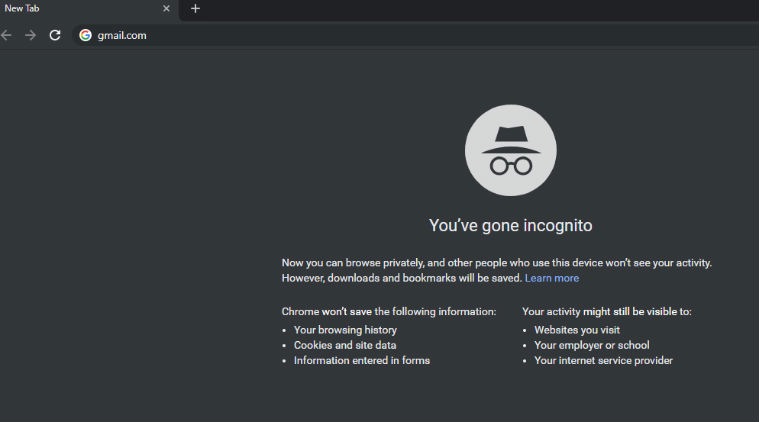Click 'Now you can browse privately' paragraph line

click(x=497, y=263)
